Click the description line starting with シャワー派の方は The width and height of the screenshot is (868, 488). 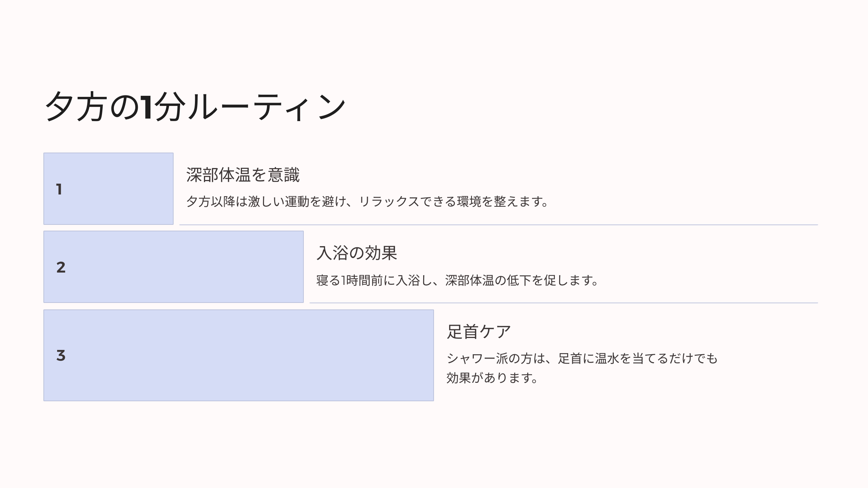point(582,359)
